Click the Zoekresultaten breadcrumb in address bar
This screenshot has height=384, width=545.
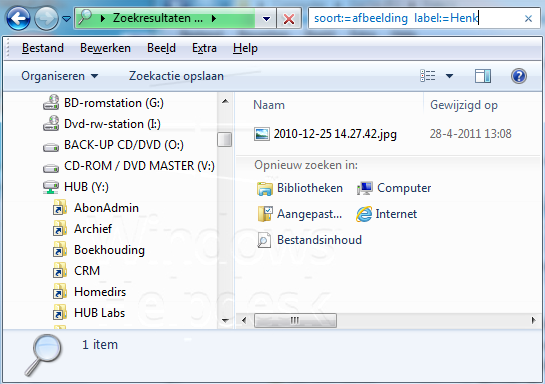point(157,18)
